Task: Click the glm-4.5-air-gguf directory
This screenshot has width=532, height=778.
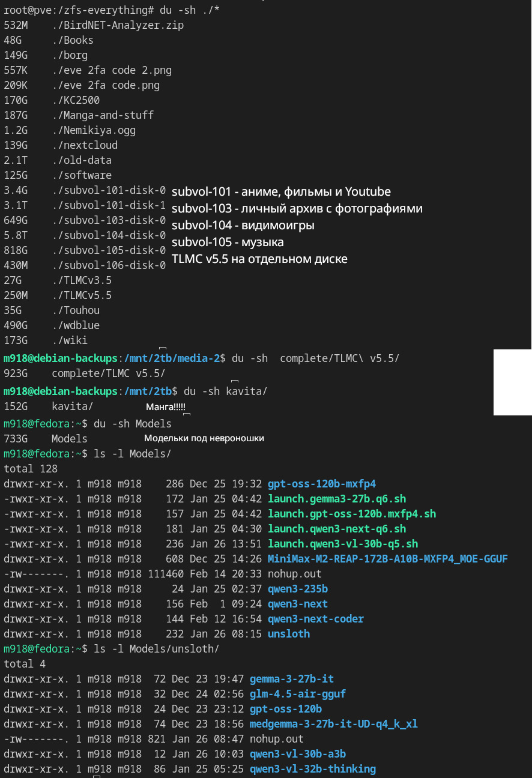Action: (x=298, y=694)
